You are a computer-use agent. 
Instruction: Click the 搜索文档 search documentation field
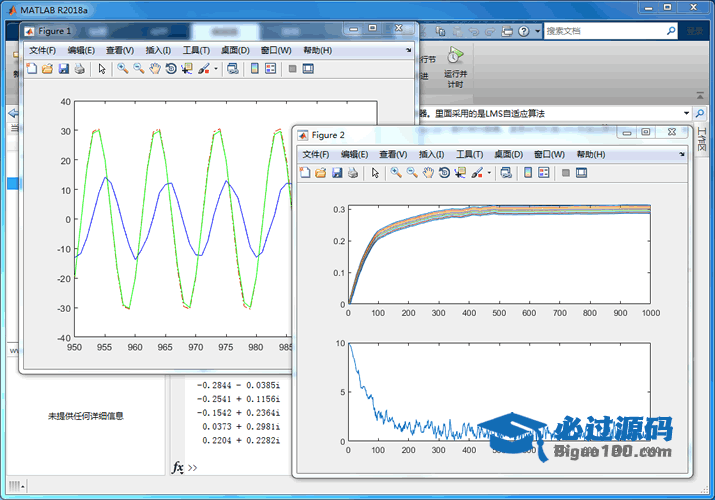(600, 31)
